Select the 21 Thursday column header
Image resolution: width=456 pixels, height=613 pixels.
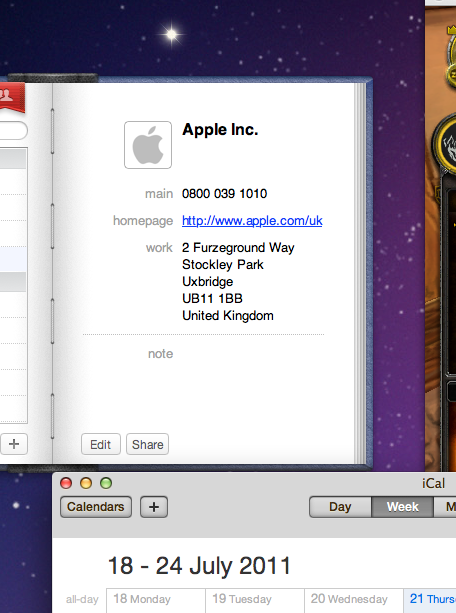click(430, 599)
